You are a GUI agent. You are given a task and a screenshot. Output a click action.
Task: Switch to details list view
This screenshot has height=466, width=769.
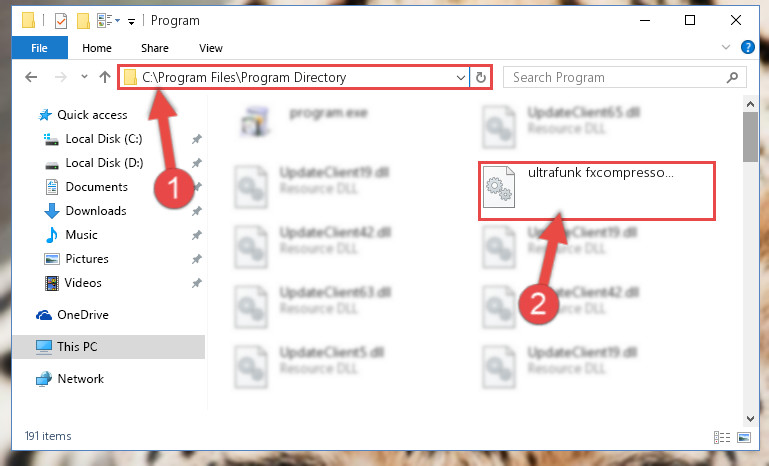(722, 437)
